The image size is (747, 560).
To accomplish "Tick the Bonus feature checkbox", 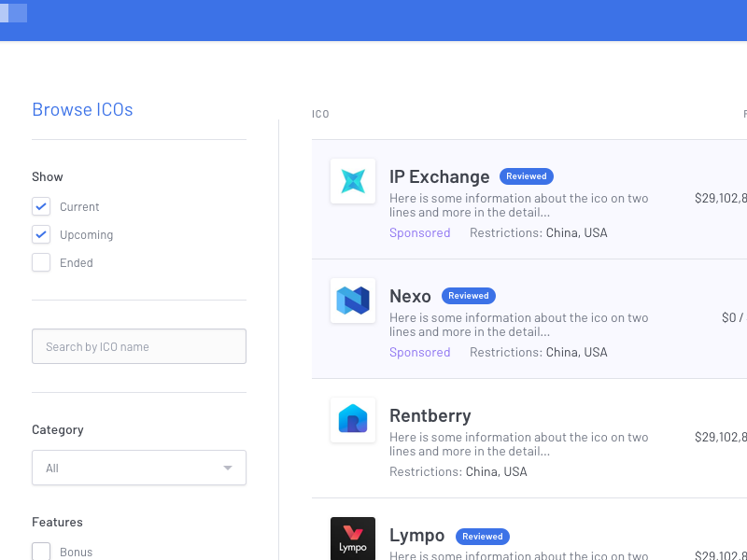I will [41, 552].
